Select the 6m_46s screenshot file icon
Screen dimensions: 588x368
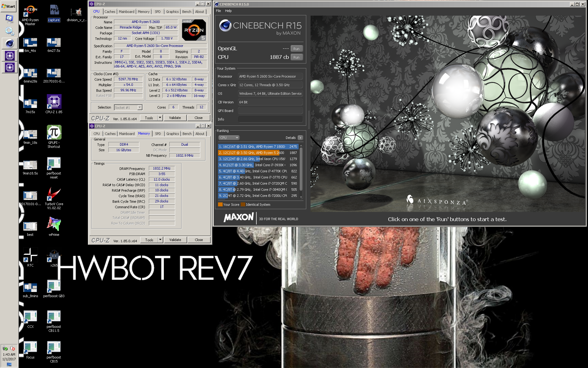tap(30, 45)
